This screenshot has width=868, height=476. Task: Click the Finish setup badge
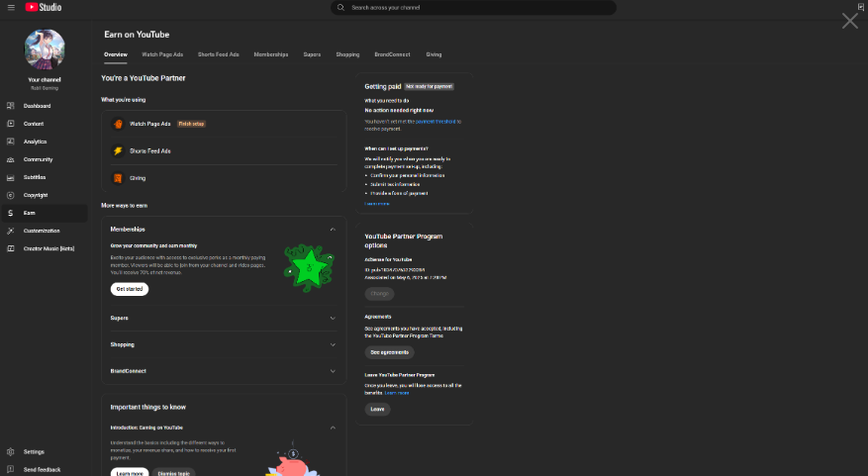coord(191,124)
